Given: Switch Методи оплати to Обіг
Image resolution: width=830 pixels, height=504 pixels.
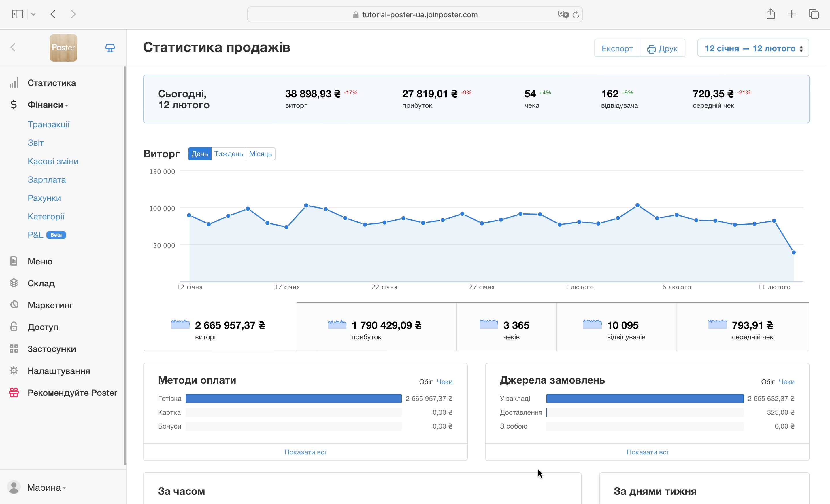Looking at the screenshot, I should 425,382.
